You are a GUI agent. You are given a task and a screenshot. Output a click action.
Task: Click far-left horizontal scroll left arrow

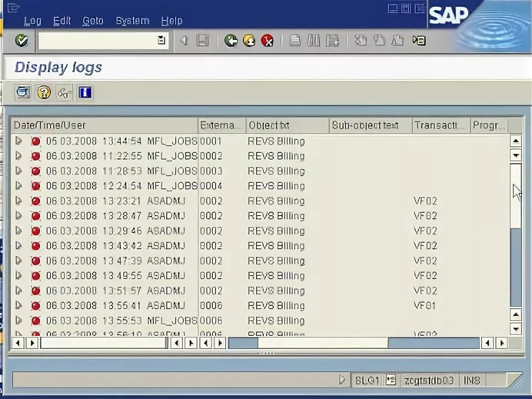tap(18, 343)
